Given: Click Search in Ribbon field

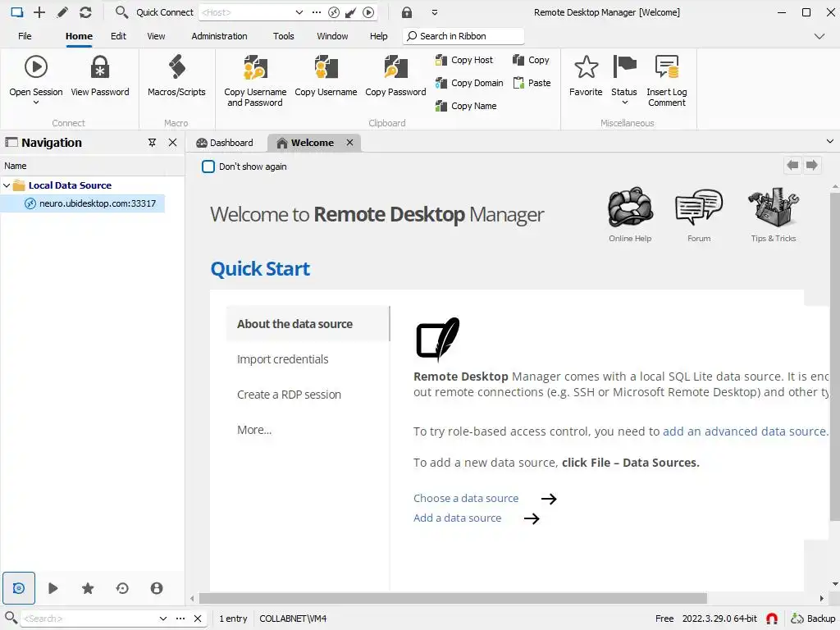Looking at the screenshot, I should click(x=463, y=36).
